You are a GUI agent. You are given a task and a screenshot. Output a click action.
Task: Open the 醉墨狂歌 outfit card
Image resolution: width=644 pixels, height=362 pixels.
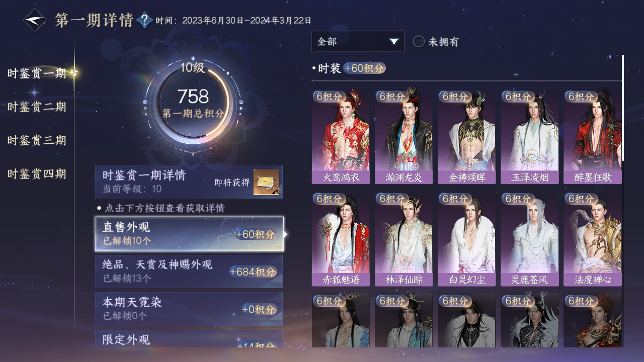(592, 137)
